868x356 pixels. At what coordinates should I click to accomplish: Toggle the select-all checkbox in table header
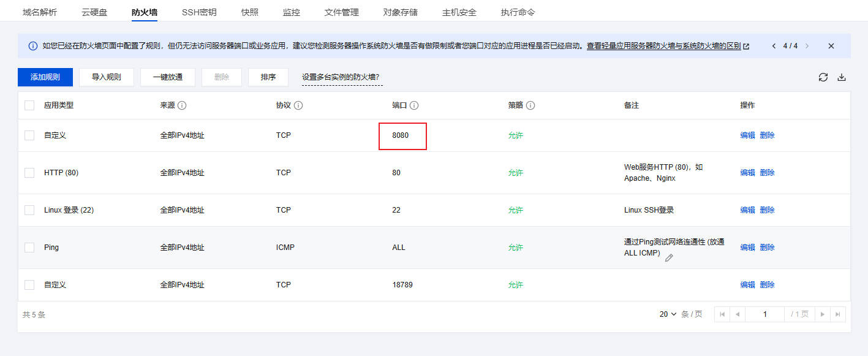(29, 105)
